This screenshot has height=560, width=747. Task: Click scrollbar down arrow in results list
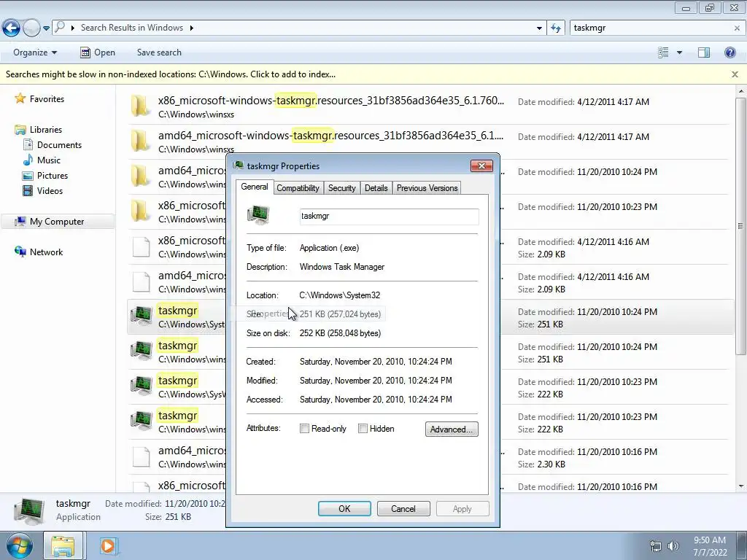[x=741, y=486]
